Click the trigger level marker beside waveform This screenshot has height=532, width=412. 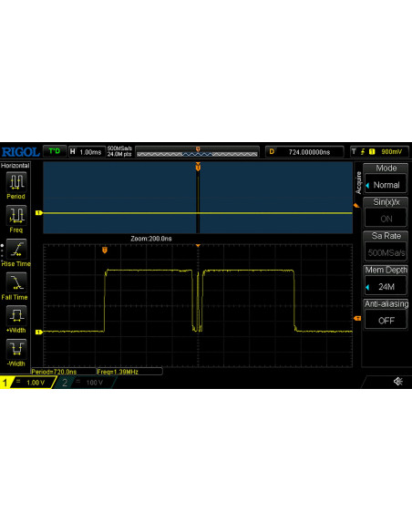pos(357,318)
